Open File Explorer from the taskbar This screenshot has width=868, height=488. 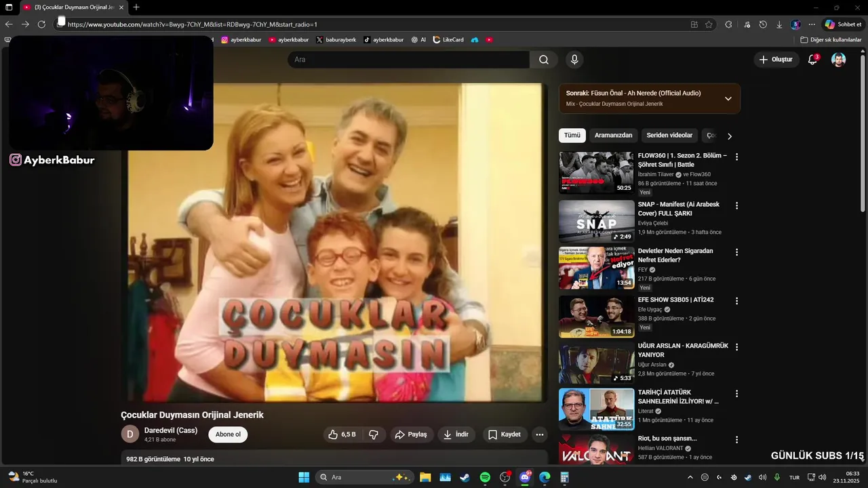425,477
